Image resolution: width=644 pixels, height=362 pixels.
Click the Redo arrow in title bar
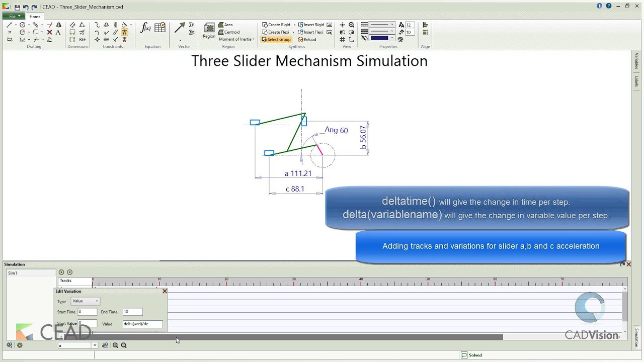point(34,7)
